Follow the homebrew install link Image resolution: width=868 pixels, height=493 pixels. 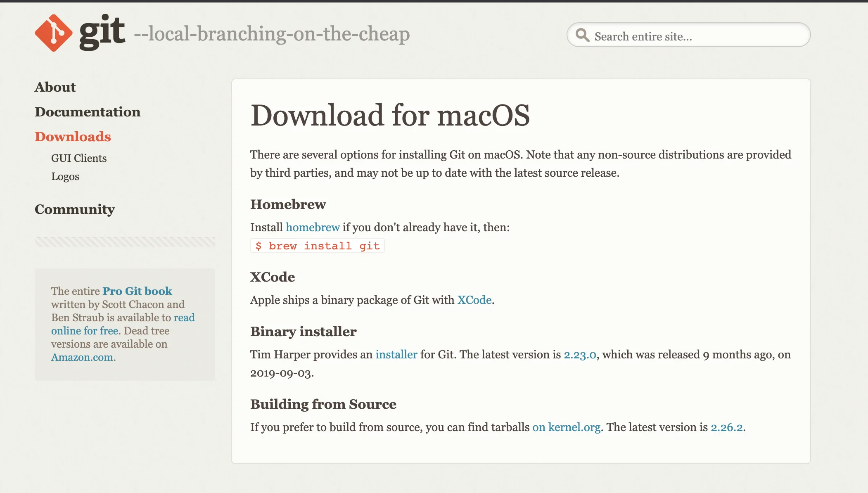313,228
